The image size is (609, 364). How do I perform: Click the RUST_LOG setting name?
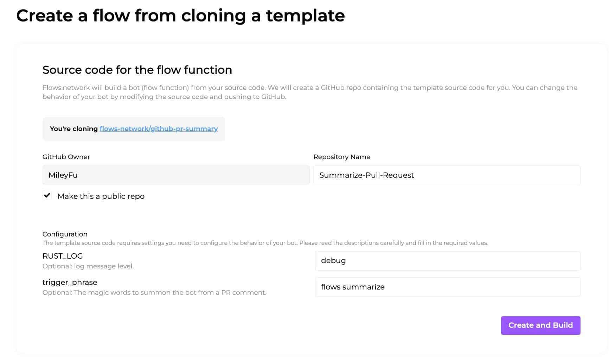pyautogui.click(x=63, y=256)
